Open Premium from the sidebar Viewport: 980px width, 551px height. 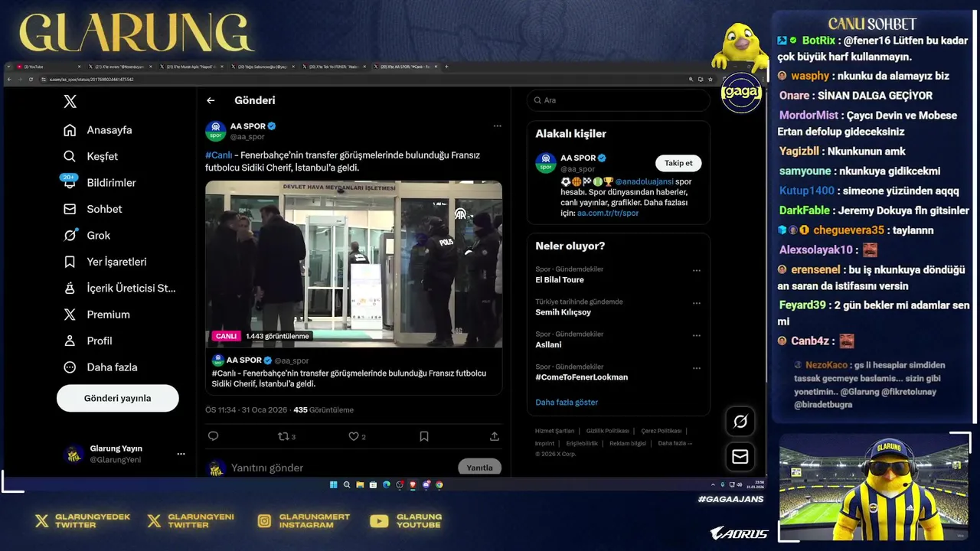pos(96,315)
